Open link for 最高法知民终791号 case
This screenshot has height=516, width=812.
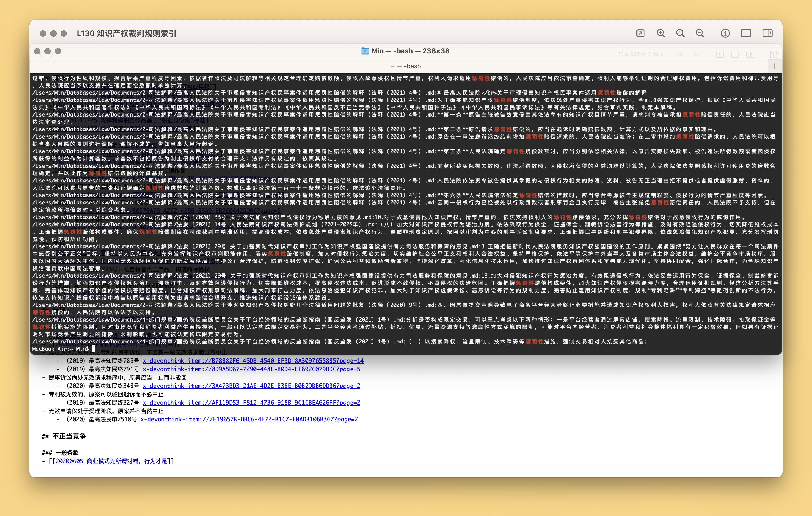click(x=251, y=369)
